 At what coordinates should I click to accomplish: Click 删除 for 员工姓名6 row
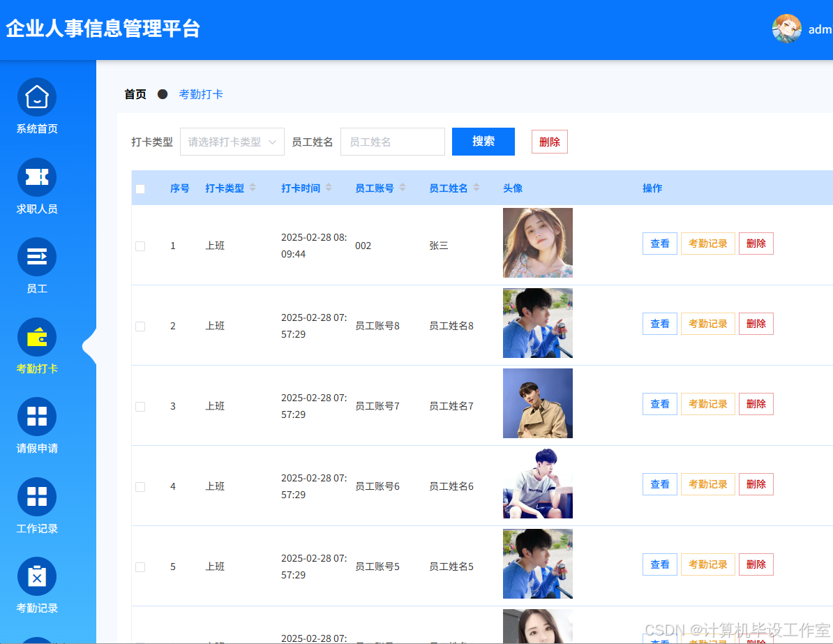(x=756, y=484)
